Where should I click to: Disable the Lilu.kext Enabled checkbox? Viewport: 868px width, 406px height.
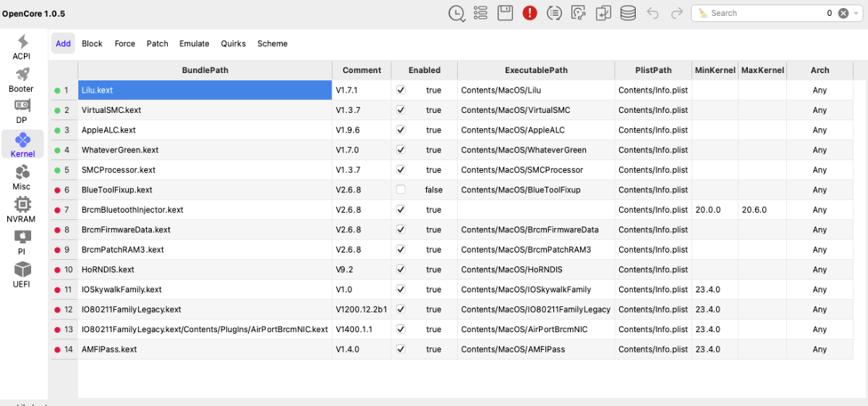401,90
